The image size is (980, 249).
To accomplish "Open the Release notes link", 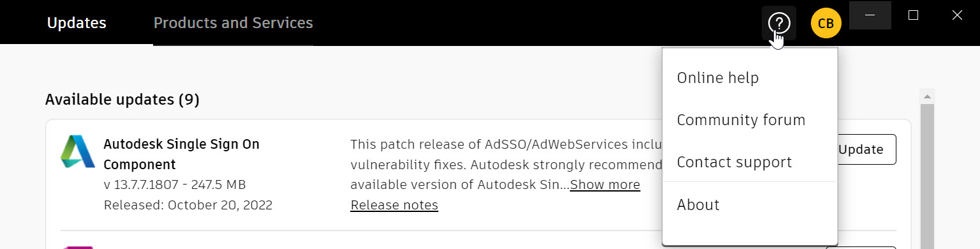I will tap(394, 205).
